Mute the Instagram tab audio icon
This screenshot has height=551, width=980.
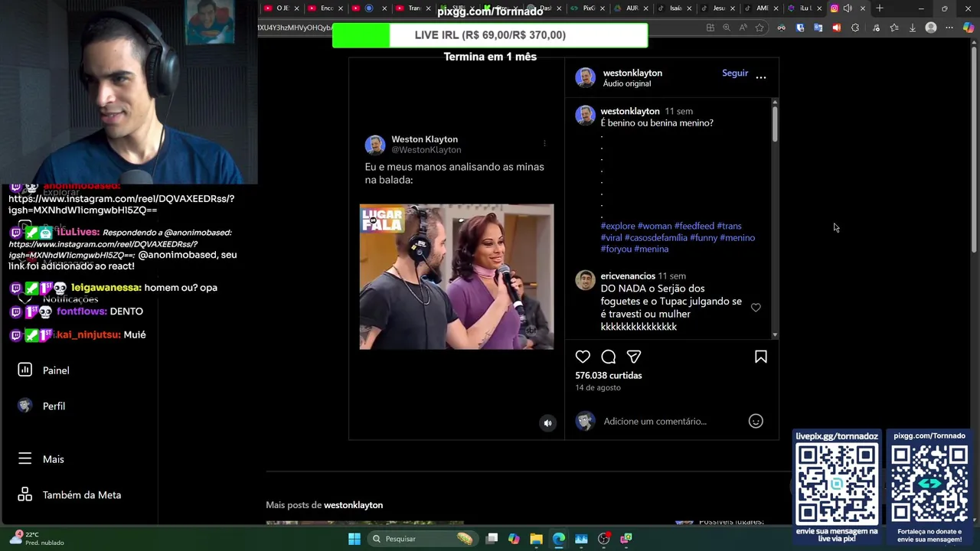[848, 8]
